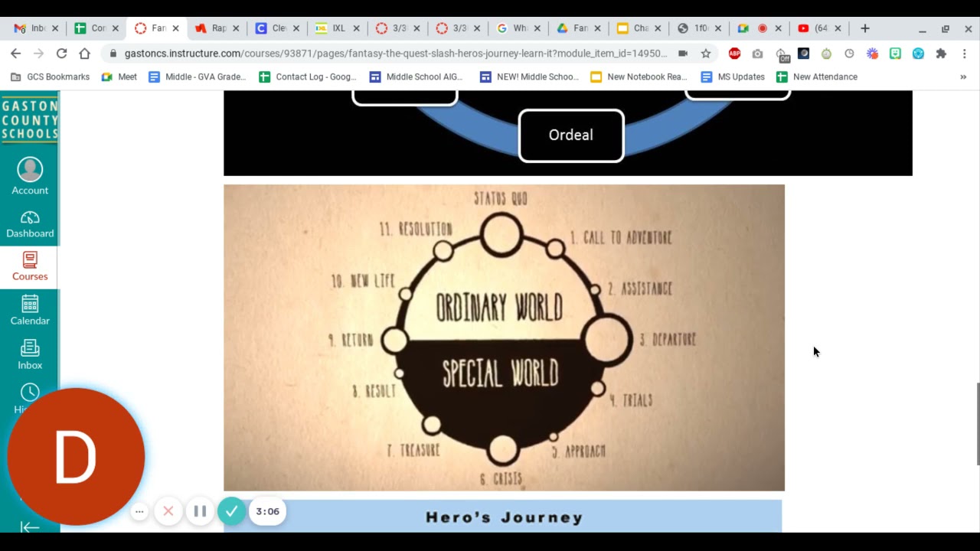Screen dimensions: 980x551
Task: Open the AdBlock Plus extension
Action: [734, 54]
